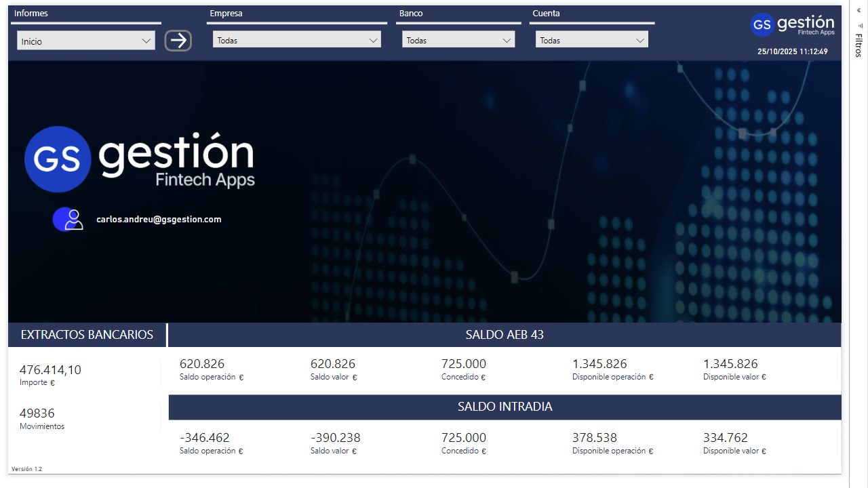Image resolution: width=868 pixels, height=488 pixels.
Task: Click the small GS gestión logo by timestamp
Action: tap(792, 24)
